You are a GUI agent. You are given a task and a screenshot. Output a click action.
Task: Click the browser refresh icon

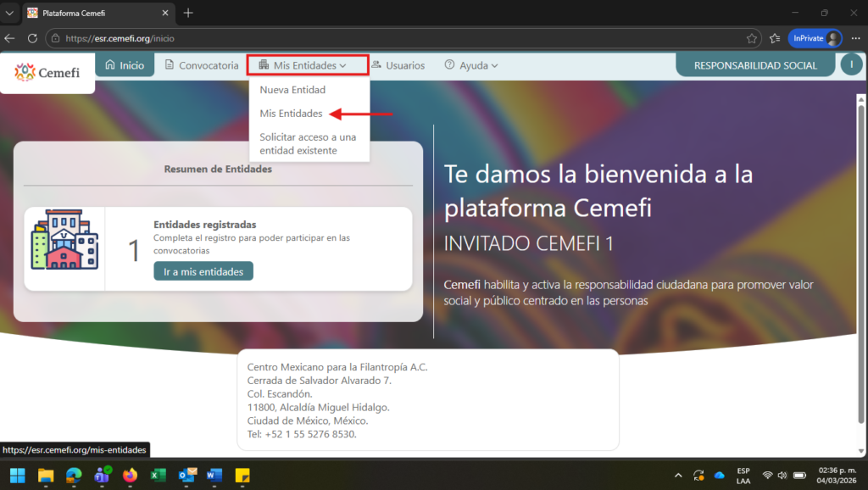(x=32, y=38)
